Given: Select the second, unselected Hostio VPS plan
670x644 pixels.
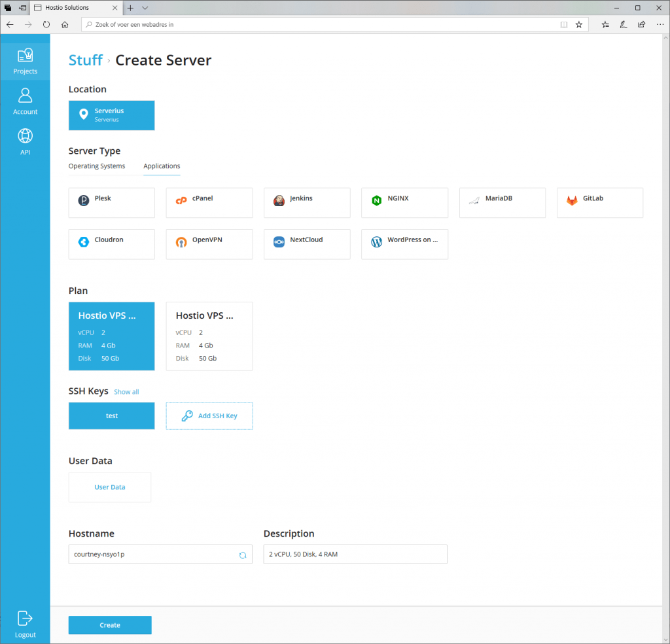Looking at the screenshot, I should coord(209,336).
